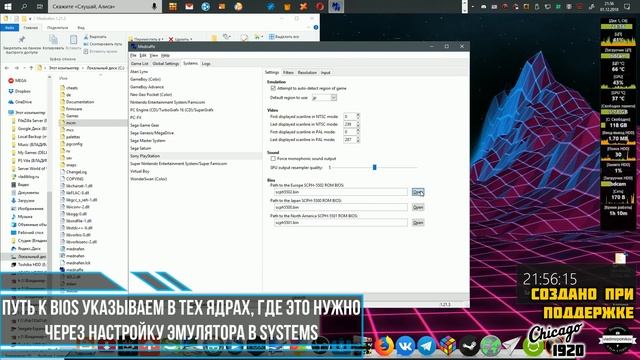This screenshot has width=640, height=360.
Task: Open the blue Help icon in Explorer
Action: coord(316,27)
